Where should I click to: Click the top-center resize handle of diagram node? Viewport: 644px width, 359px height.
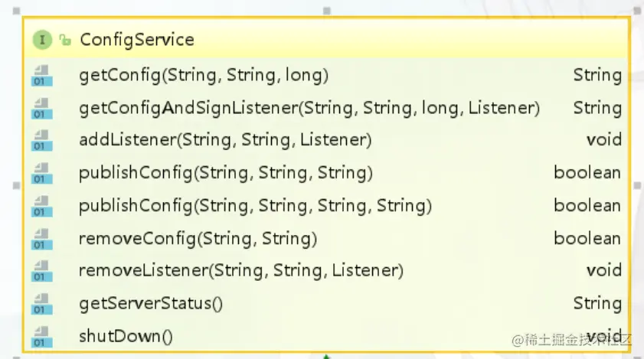327,11
